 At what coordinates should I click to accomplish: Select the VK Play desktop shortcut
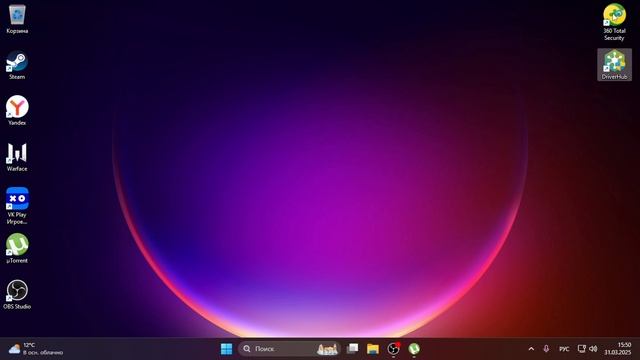(17, 206)
